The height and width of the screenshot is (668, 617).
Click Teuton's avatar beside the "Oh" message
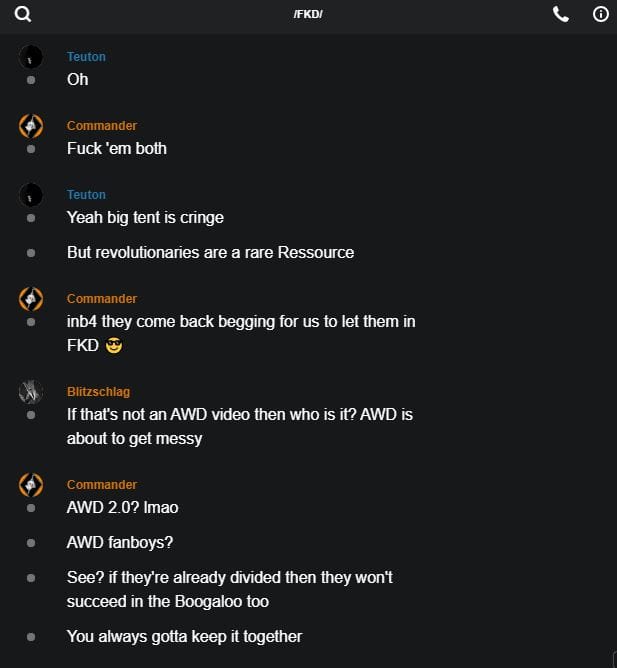31,57
